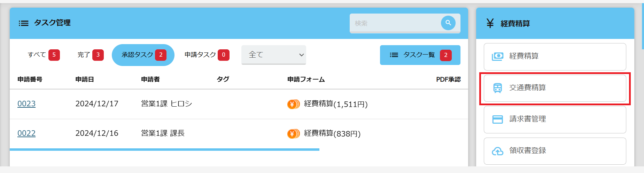Click the coin icon in request 0022 row
Screen dimensions: 644x173
click(293, 133)
